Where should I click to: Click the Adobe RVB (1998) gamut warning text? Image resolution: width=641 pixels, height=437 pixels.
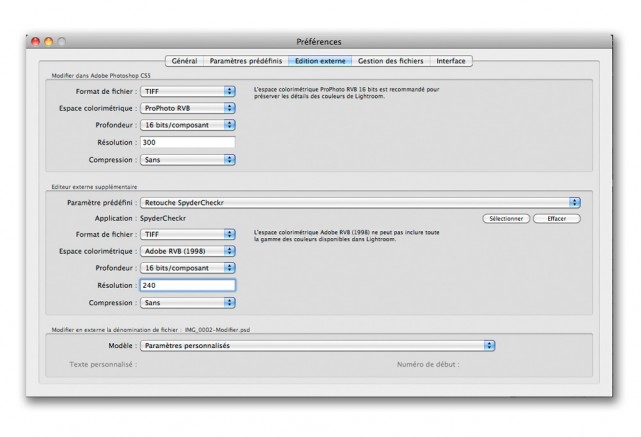pyautogui.click(x=346, y=236)
